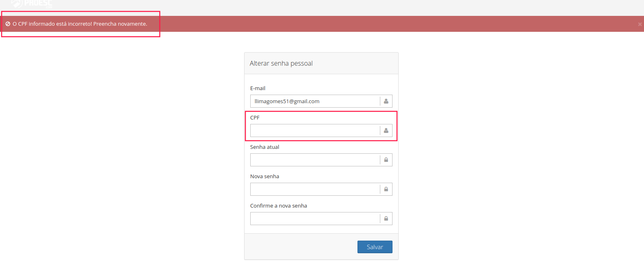Click the CPF incorreto error message text
The width and height of the screenshot is (644, 272).
tap(80, 24)
